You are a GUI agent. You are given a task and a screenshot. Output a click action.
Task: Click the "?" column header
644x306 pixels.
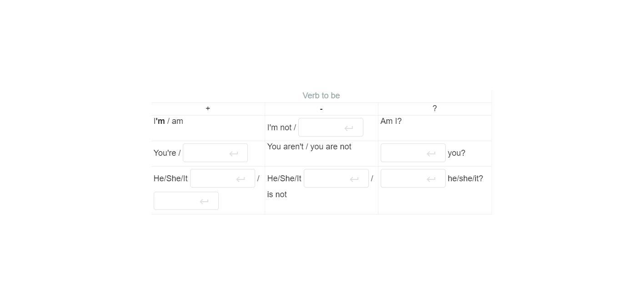[434, 108]
